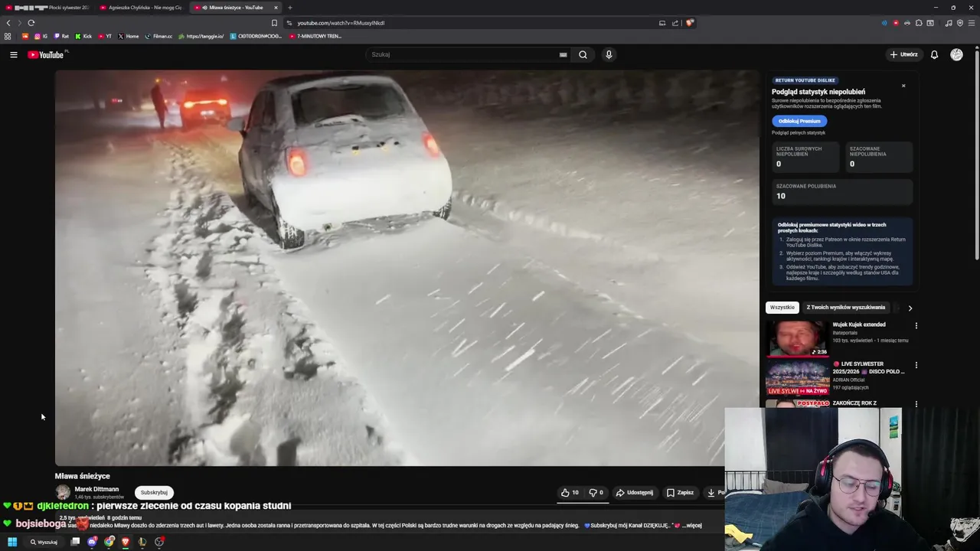Open options menu for Wujek Kujek extended
The width and height of the screenshot is (980, 551).
(x=916, y=326)
